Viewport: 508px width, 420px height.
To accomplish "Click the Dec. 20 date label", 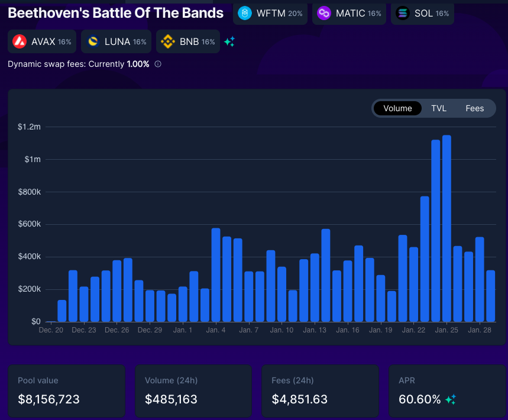I will [x=51, y=330].
